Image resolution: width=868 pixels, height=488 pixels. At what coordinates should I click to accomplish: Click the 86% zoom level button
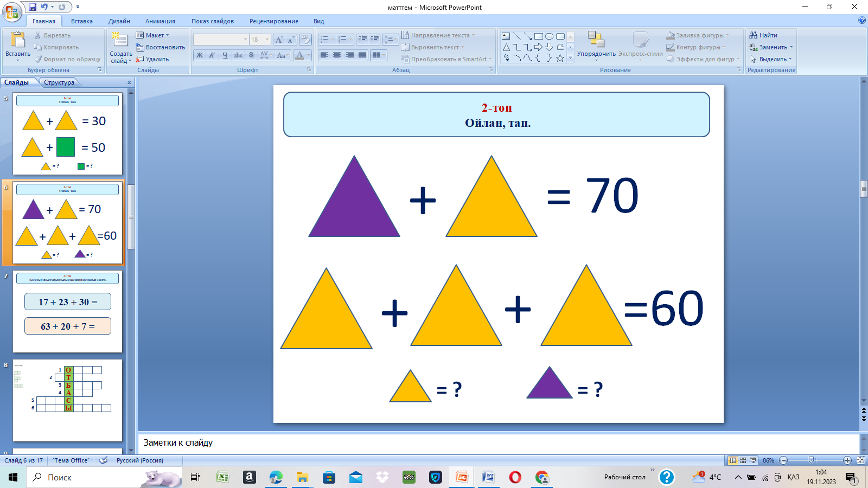769,460
